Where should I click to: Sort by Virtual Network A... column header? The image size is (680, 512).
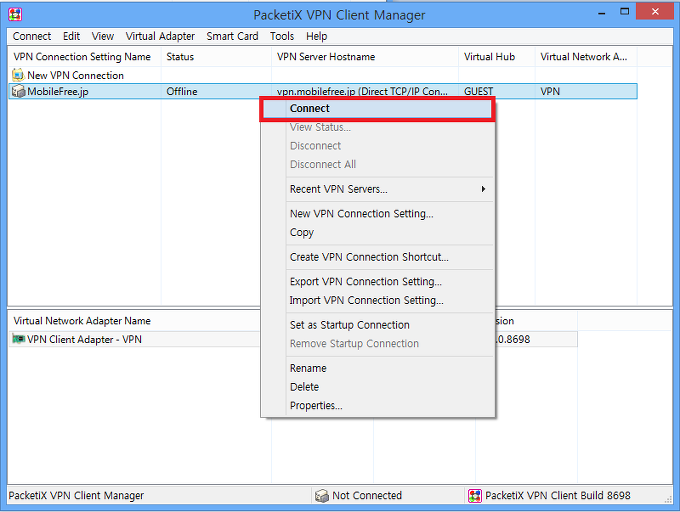coord(586,57)
